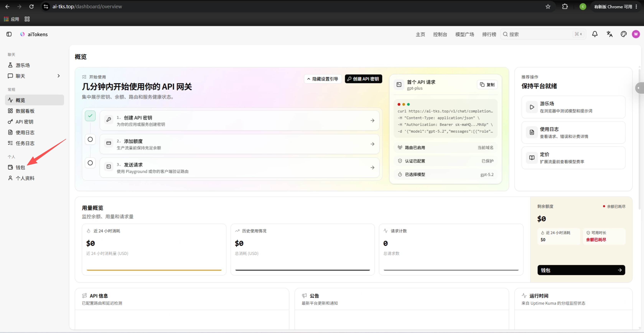Click the 余额已耗尽 status badge
Screen dimensions: 644x333
[x=614, y=207]
